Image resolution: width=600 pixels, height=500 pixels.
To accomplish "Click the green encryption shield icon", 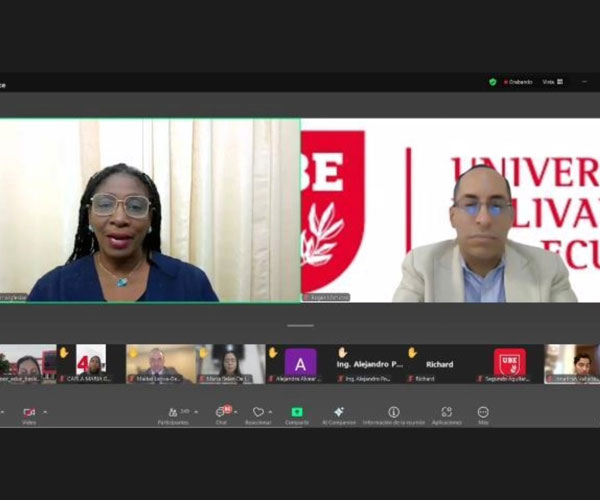I will 492,82.
